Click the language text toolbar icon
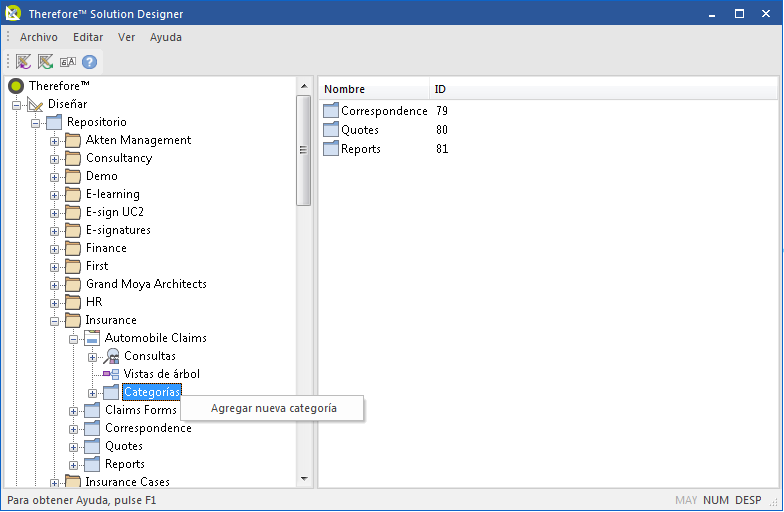The image size is (784, 512). pos(68,62)
